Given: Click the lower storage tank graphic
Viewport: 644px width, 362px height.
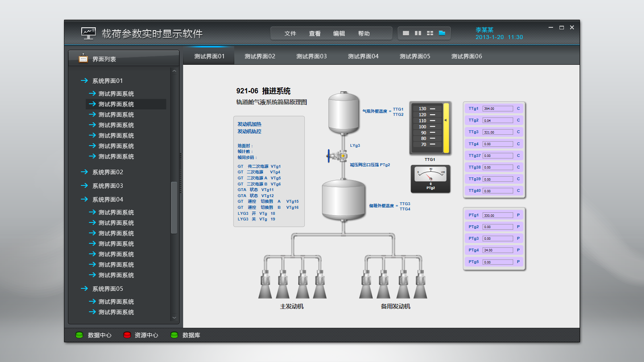Looking at the screenshot, I should tap(343, 200).
